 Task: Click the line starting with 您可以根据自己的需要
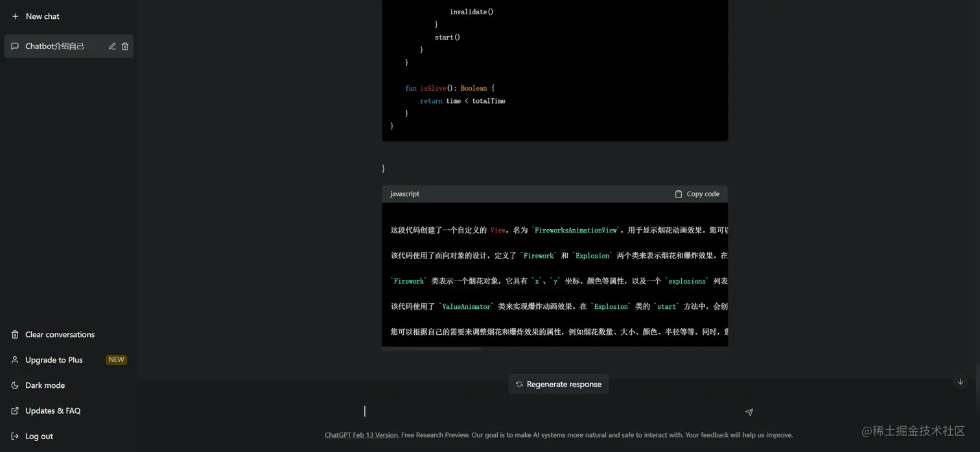pyautogui.click(x=559, y=332)
